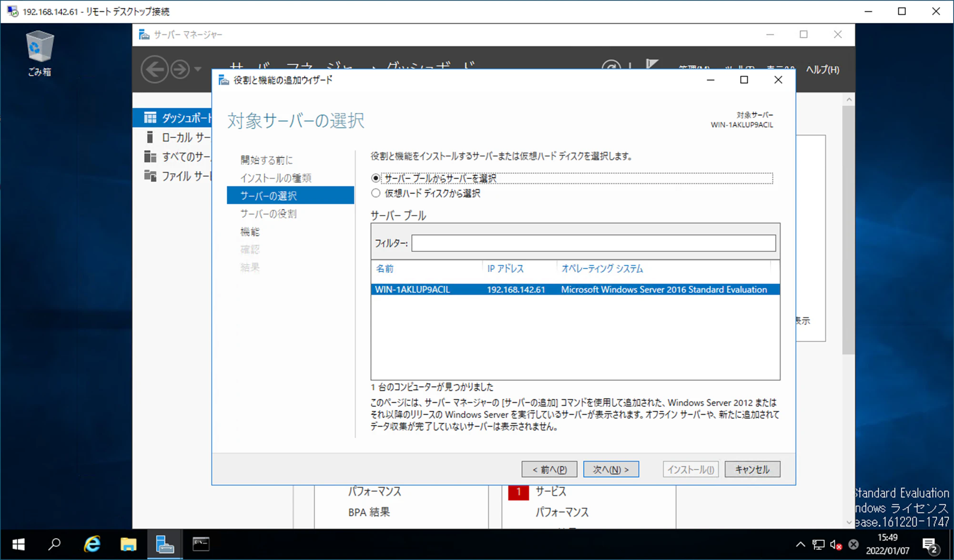Switch to Server Manager taskbar icon
Screen dimensions: 954x560
click(165, 544)
